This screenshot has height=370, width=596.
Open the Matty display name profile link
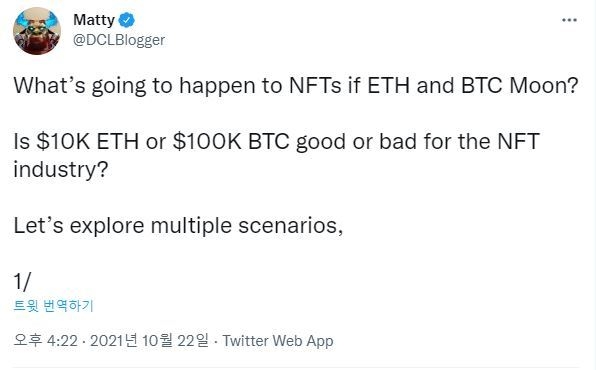pos(94,20)
